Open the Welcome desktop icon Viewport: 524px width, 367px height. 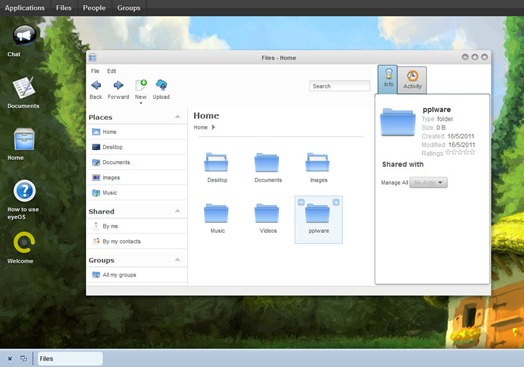click(x=24, y=243)
